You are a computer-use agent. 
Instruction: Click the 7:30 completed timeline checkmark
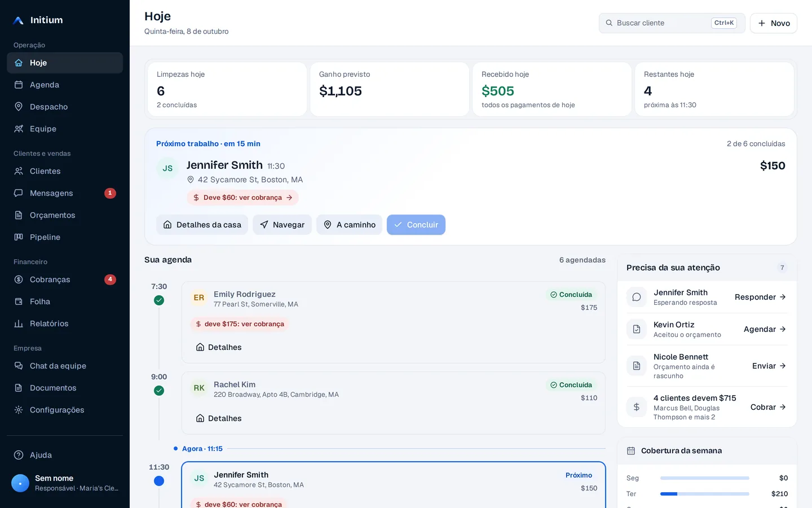[159, 300]
